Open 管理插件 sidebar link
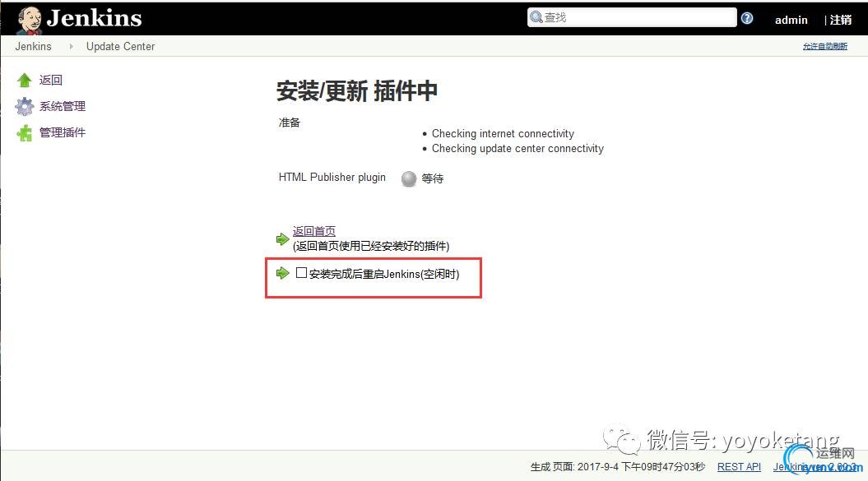868x481 pixels. (x=62, y=132)
